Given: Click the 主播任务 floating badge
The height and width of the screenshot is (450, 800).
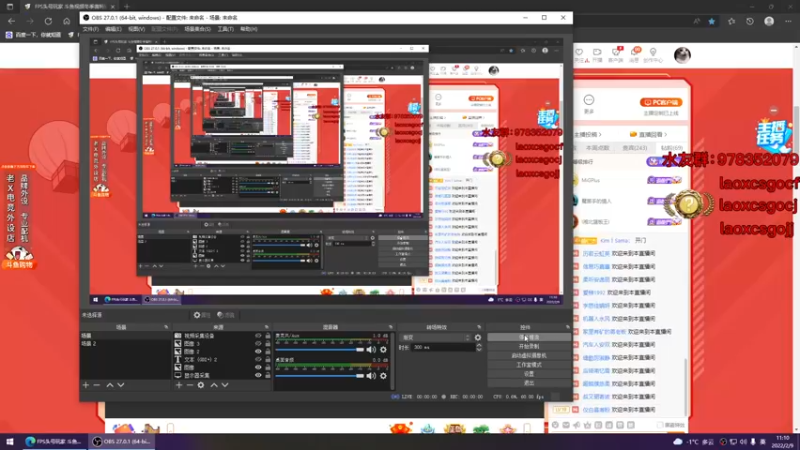Looking at the screenshot, I should pyautogui.click(x=774, y=135).
